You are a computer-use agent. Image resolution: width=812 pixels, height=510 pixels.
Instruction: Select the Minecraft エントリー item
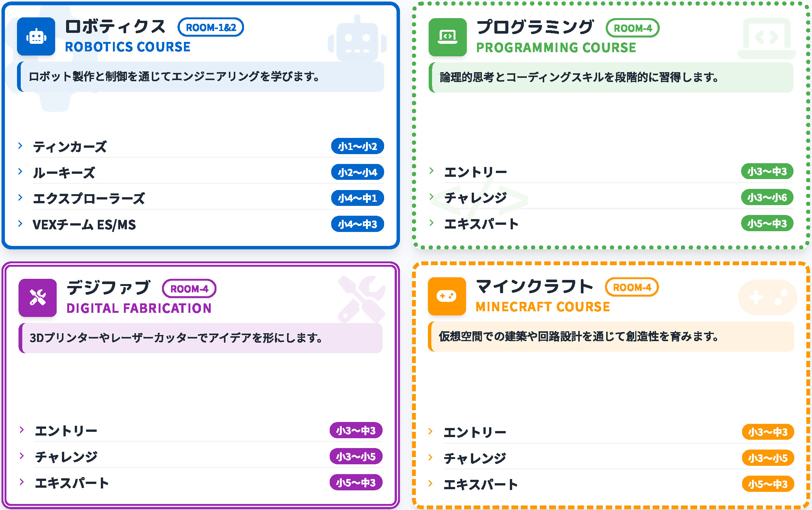click(475, 432)
